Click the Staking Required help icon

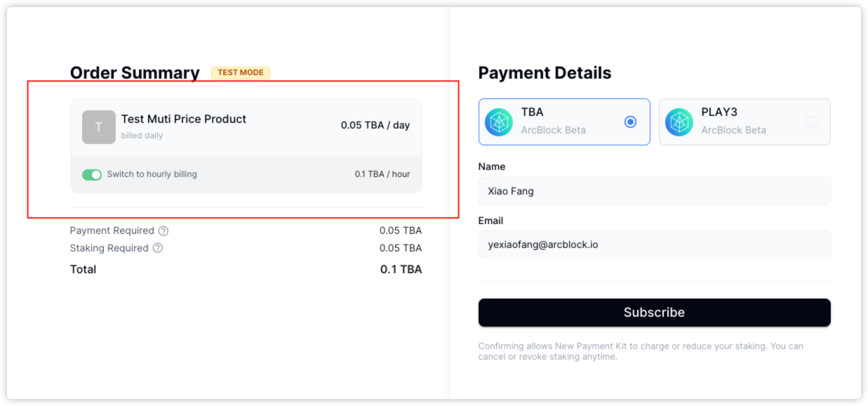tap(158, 248)
